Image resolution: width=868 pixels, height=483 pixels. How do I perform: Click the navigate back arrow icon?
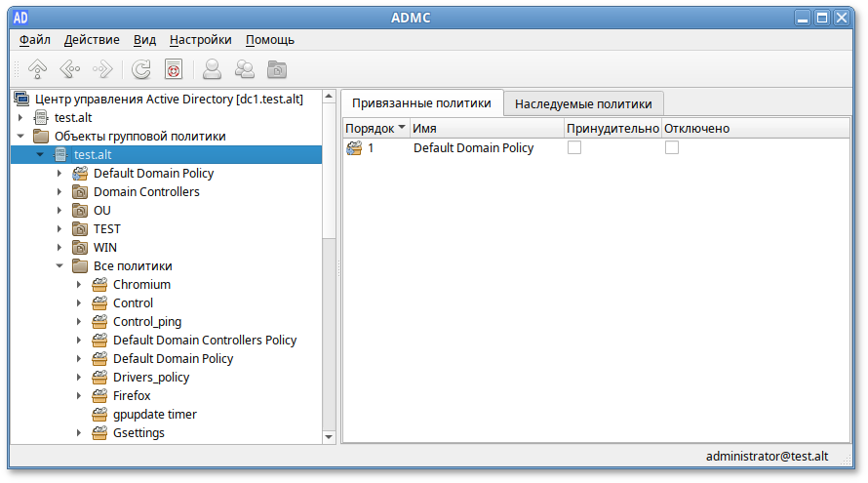pyautogui.click(x=69, y=69)
